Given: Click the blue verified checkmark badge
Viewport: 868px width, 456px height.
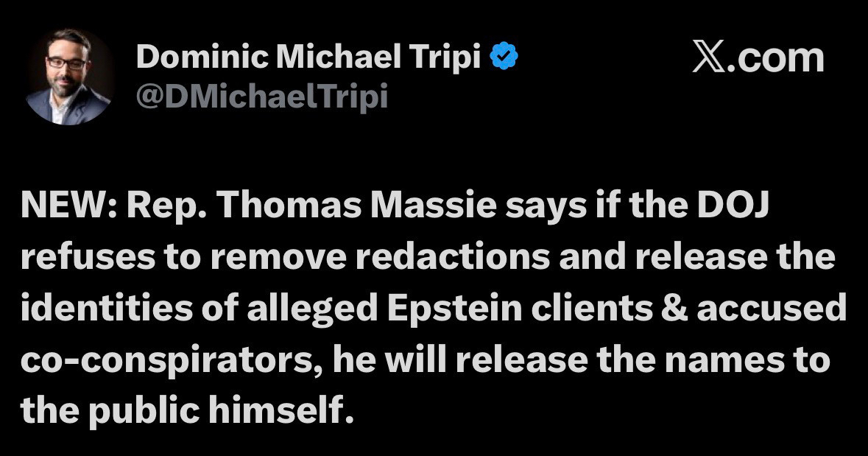Looking at the screenshot, I should click(x=504, y=58).
